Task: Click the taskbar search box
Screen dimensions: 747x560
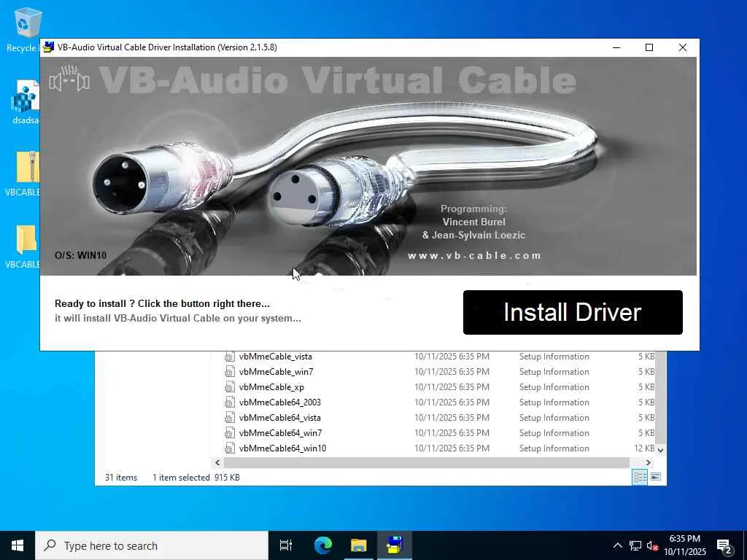Action: (x=152, y=545)
